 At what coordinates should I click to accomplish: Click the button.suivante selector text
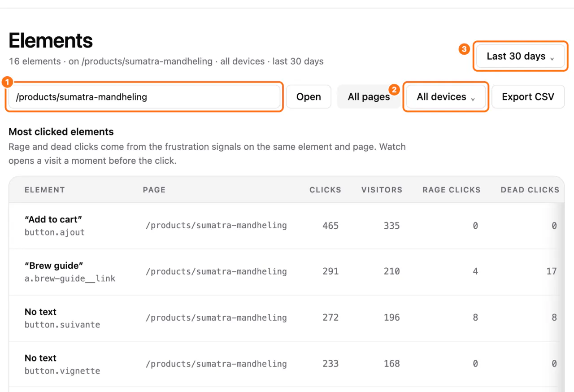62,325
